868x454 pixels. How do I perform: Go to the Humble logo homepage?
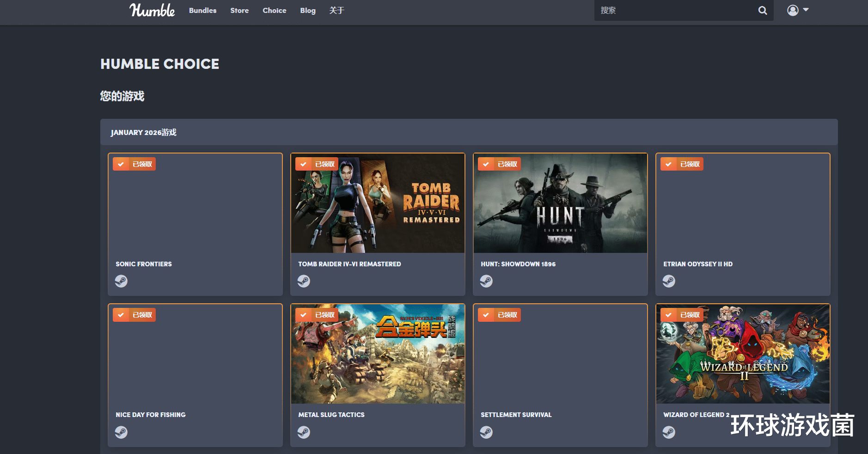(152, 10)
